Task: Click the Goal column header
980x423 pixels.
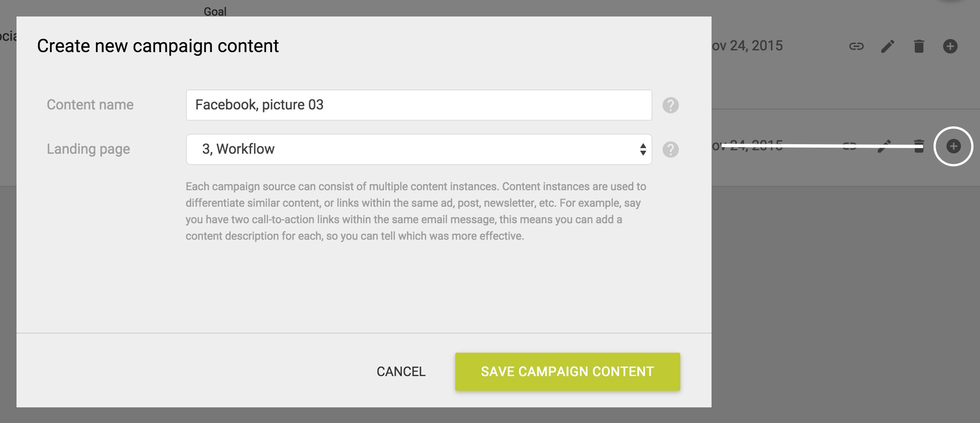Action: point(216,11)
